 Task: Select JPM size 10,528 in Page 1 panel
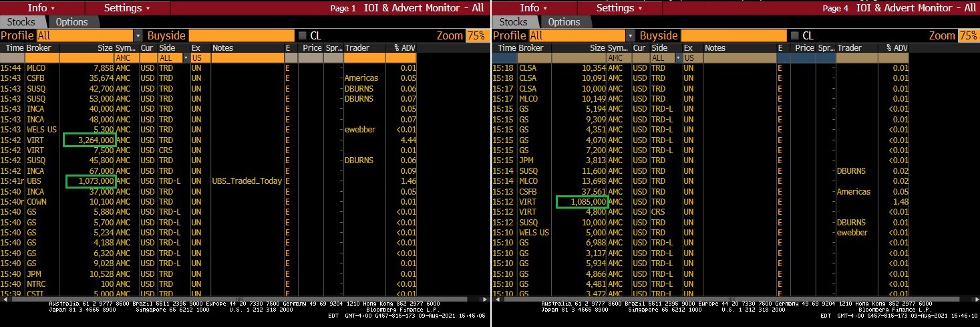[100, 274]
